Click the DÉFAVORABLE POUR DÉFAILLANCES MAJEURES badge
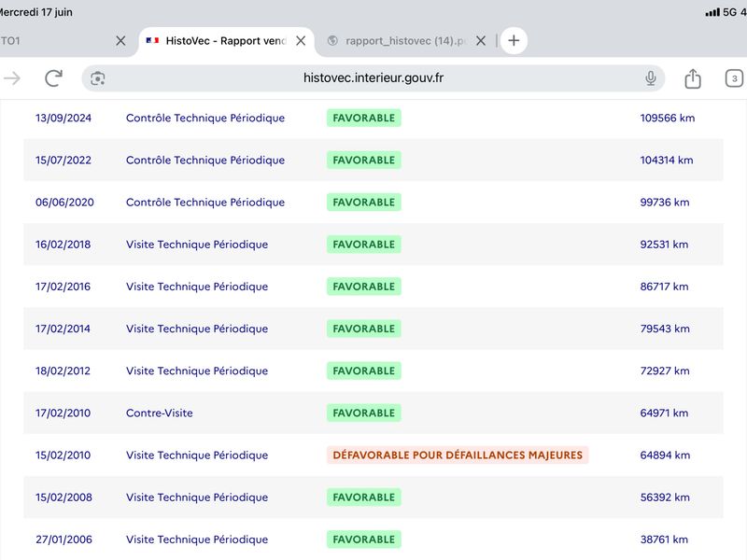 pos(458,455)
